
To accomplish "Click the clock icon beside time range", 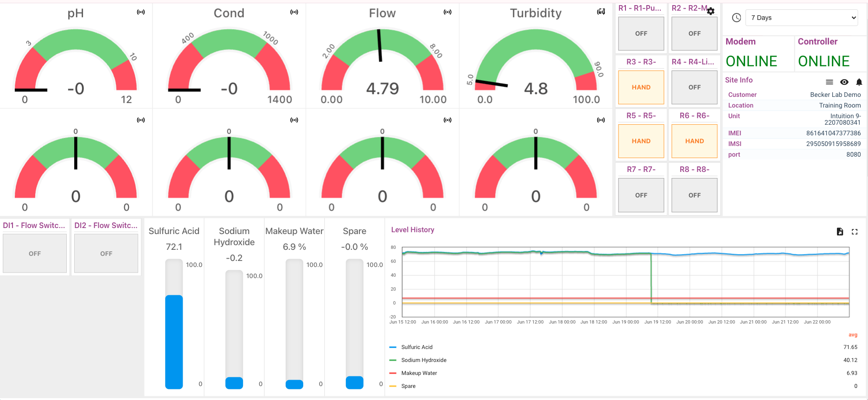I will click(x=736, y=18).
